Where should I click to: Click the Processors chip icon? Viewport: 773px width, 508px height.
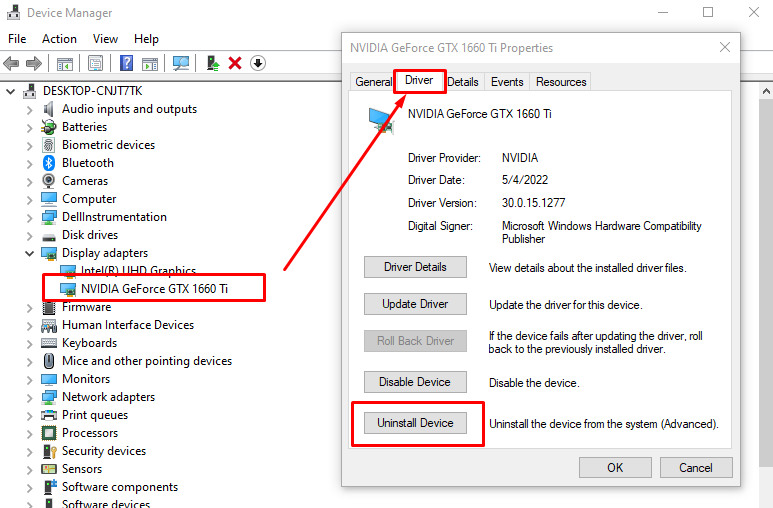pos(49,433)
